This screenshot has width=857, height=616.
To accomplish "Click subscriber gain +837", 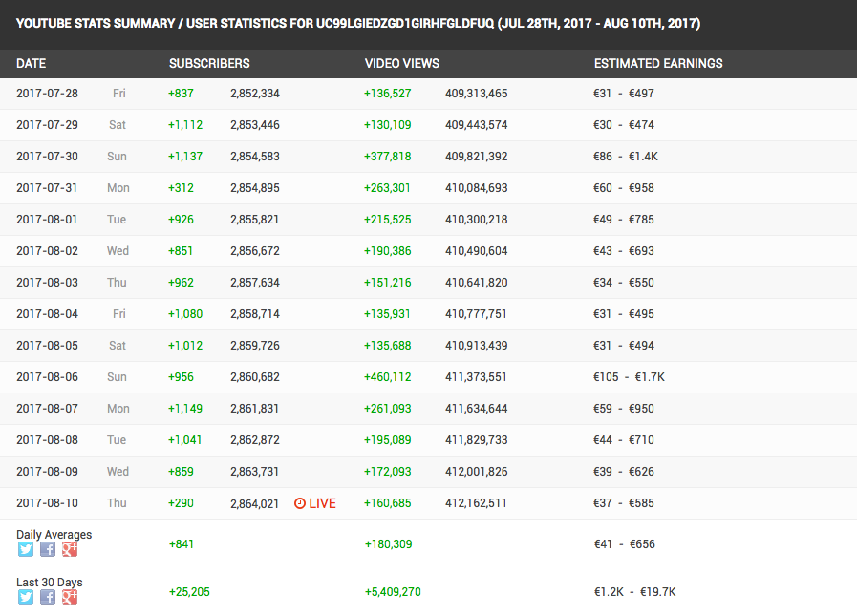I will [181, 94].
